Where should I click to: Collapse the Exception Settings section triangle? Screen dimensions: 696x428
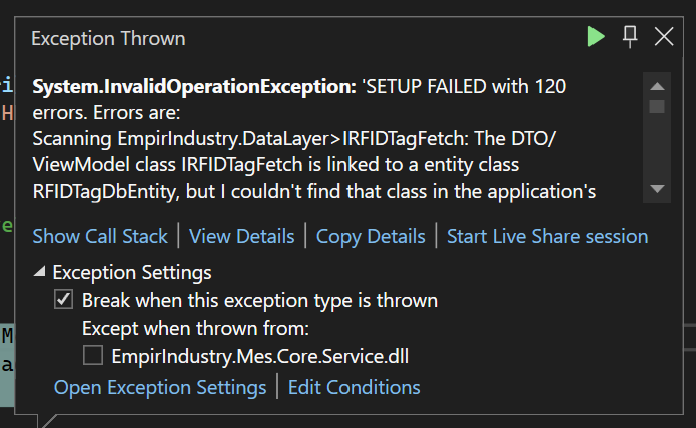coord(40,271)
